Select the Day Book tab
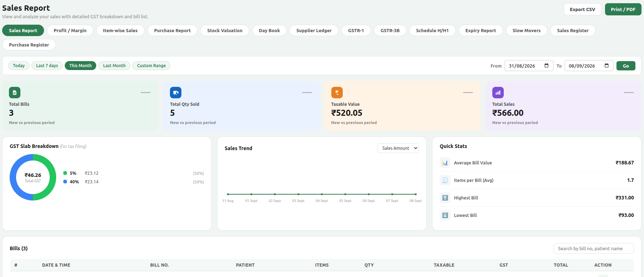 tap(269, 31)
